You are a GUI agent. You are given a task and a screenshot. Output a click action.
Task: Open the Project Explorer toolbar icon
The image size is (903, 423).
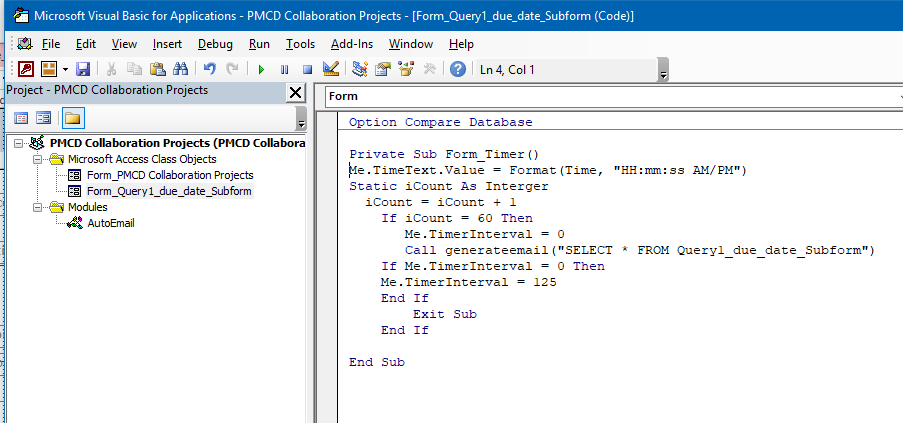pyautogui.click(x=360, y=70)
